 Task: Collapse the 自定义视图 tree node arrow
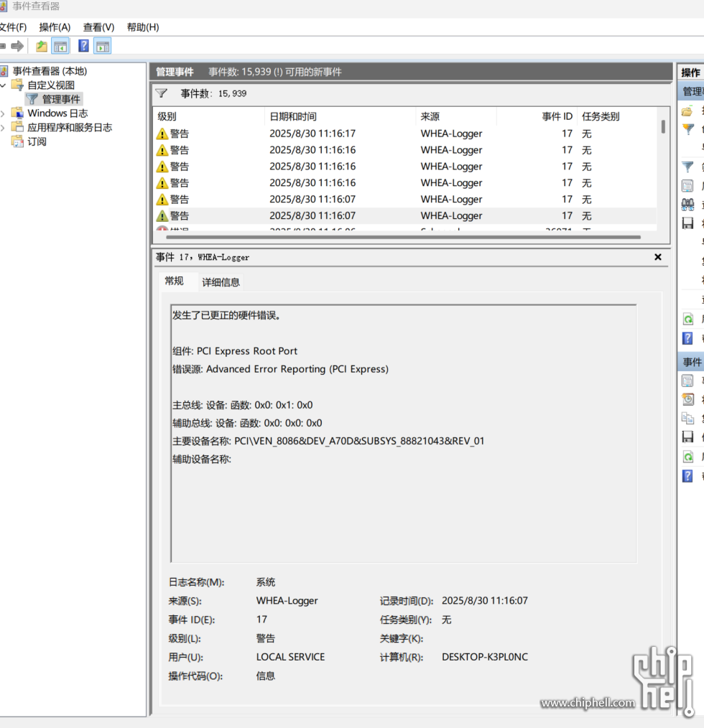click(x=4, y=85)
